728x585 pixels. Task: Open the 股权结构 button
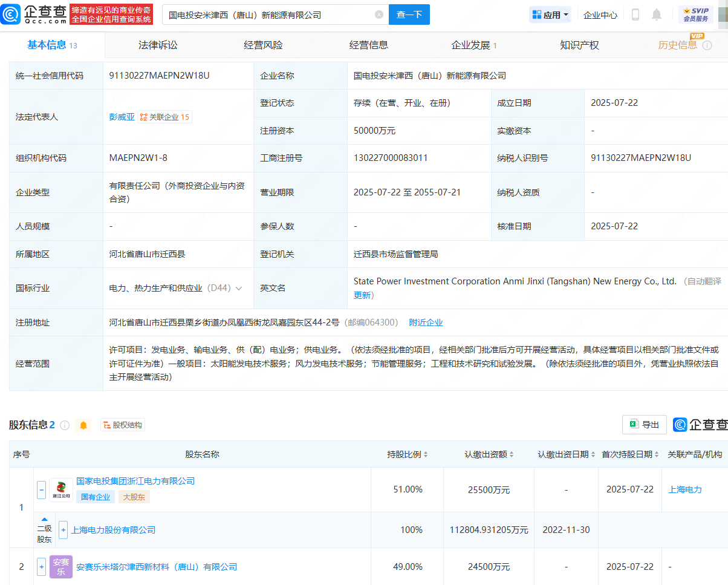pyautogui.click(x=123, y=425)
